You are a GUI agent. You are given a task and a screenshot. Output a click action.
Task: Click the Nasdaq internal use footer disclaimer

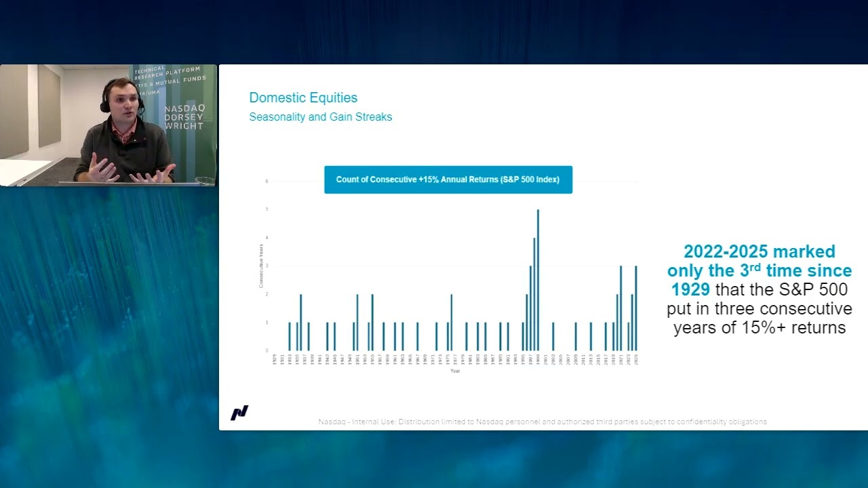coord(542,422)
